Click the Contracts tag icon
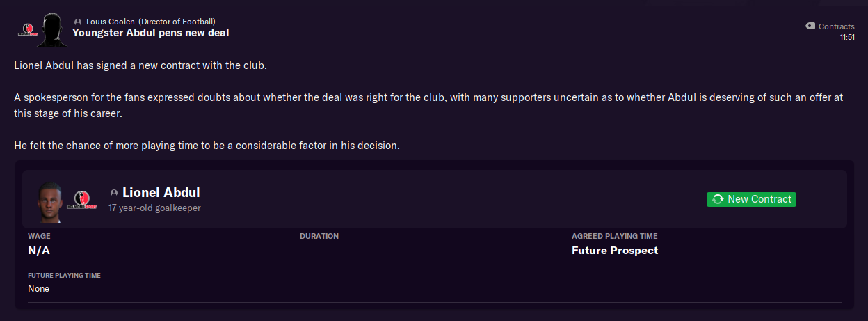This screenshot has height=321, width=868. tap(810, 26)
